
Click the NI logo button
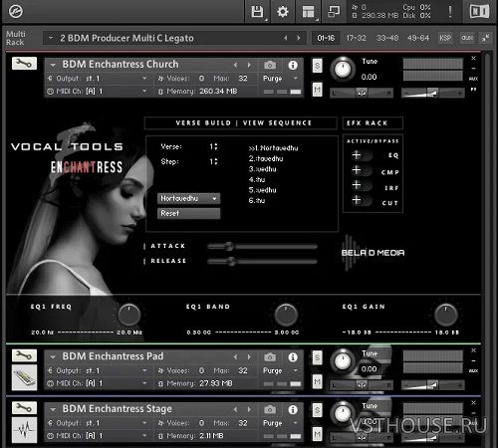pyautogui.click(x=479, y=12)
